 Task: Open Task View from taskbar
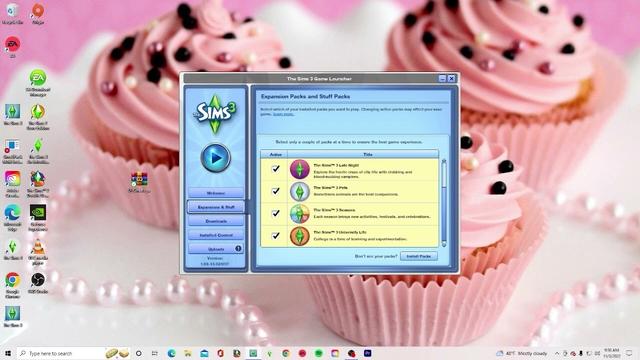155,353
